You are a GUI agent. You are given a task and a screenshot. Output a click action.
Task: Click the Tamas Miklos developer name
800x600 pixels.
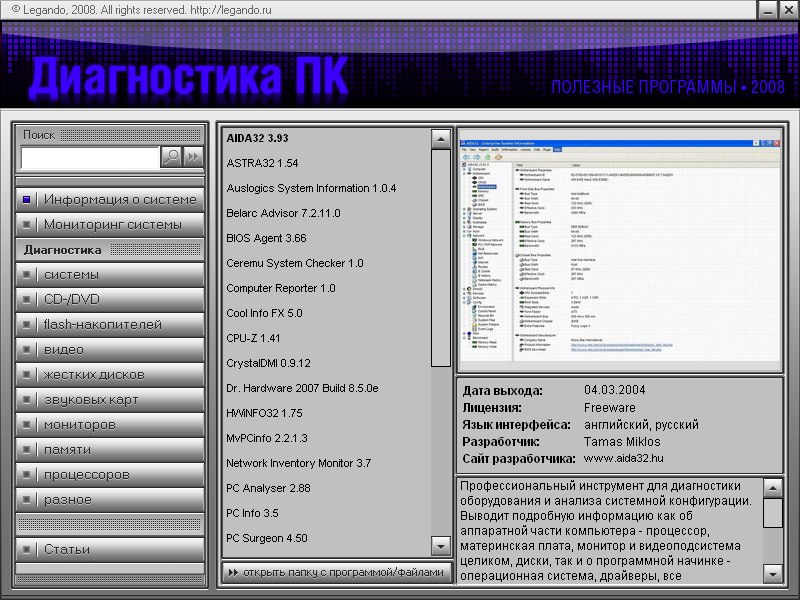[622, 442]
